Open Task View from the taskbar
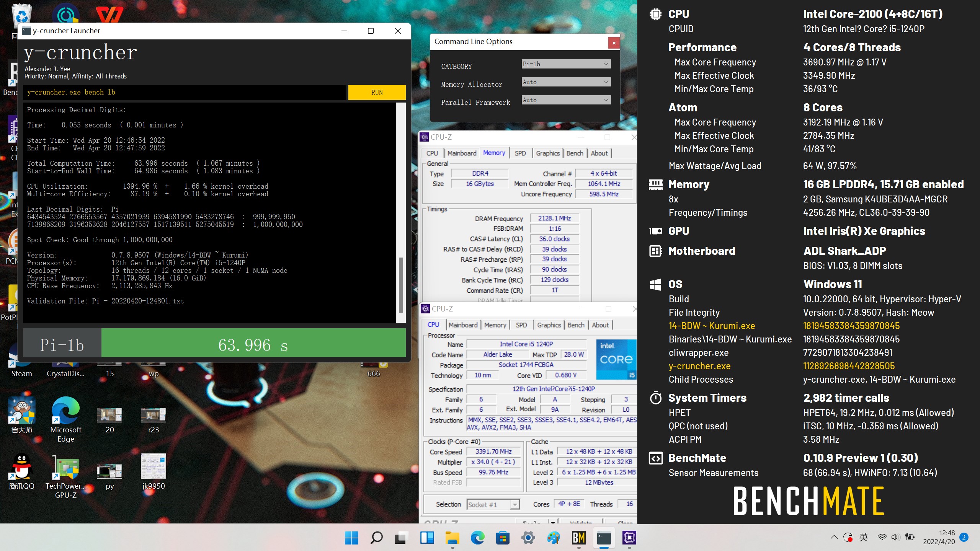Screen dimensions: 980x551 pos(401,538)
